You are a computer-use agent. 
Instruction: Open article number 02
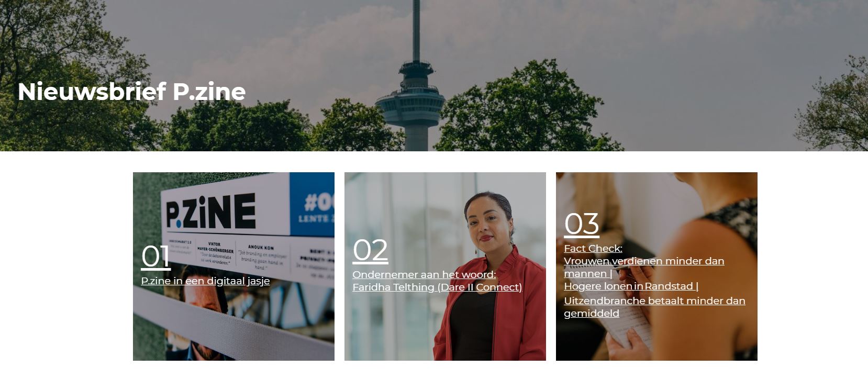point(370,250)
